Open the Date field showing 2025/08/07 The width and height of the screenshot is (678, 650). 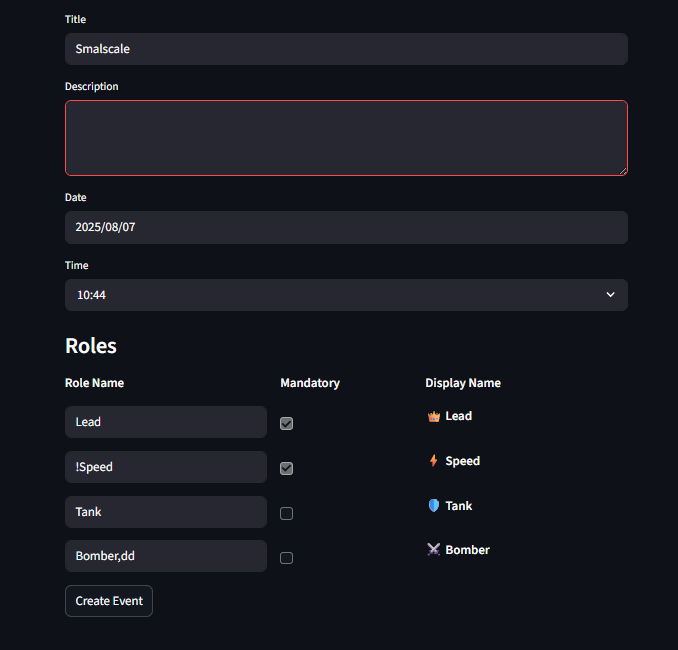346,227
